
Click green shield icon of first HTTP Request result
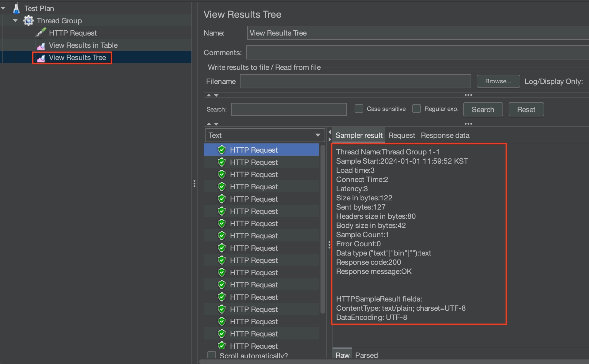click(221, 150)
